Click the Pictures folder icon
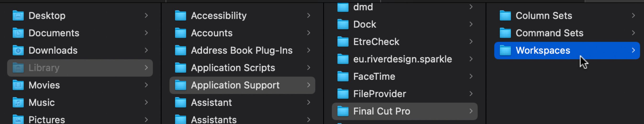Image resolution: width=644 pixels, height=124 pixels. pos(18,119)
